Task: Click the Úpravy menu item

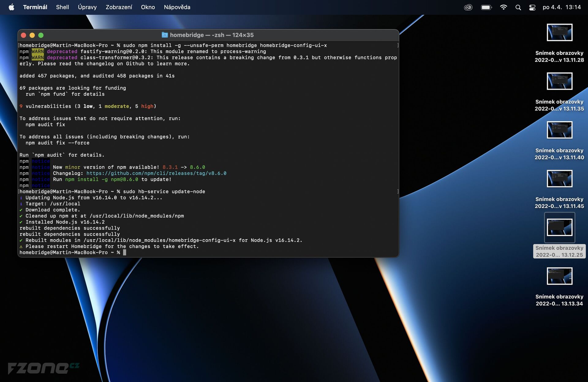Action: point(87,6)
